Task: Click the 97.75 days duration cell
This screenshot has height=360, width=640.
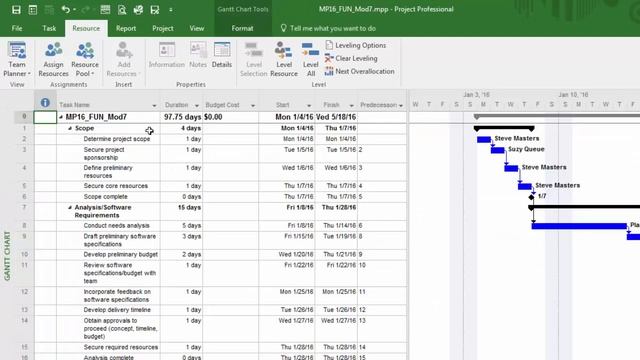Action: (x=182, y=117)
